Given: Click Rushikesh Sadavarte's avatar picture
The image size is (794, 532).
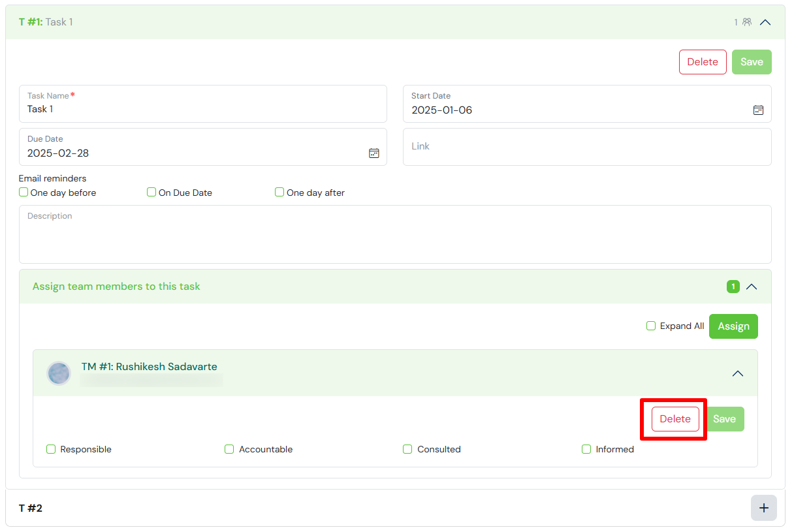Looking at the screenshot, I should click(59, 373).
